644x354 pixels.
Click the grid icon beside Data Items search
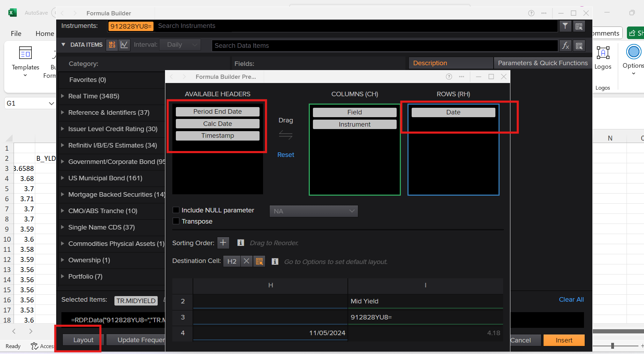tap(579, 46)
